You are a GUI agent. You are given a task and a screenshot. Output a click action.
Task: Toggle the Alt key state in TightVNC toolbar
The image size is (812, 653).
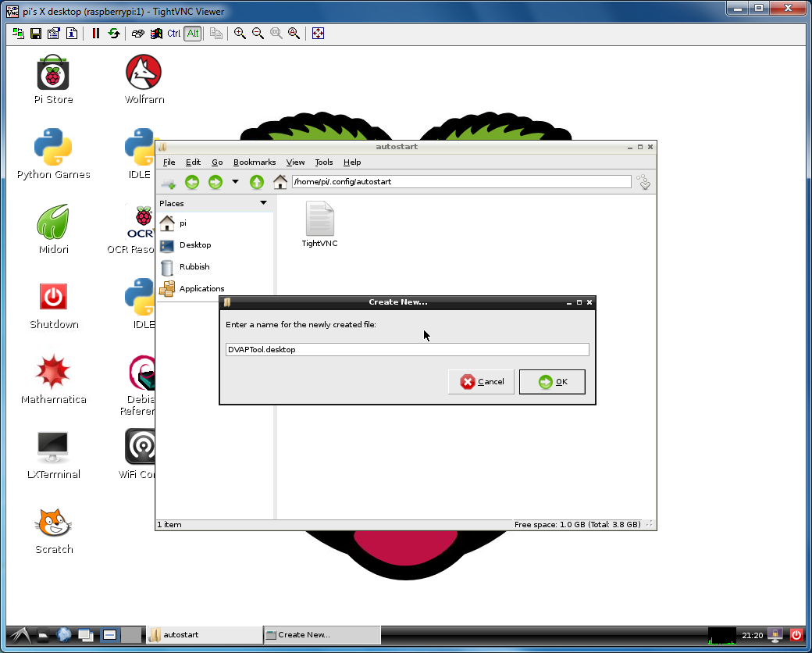coord(193,34)
